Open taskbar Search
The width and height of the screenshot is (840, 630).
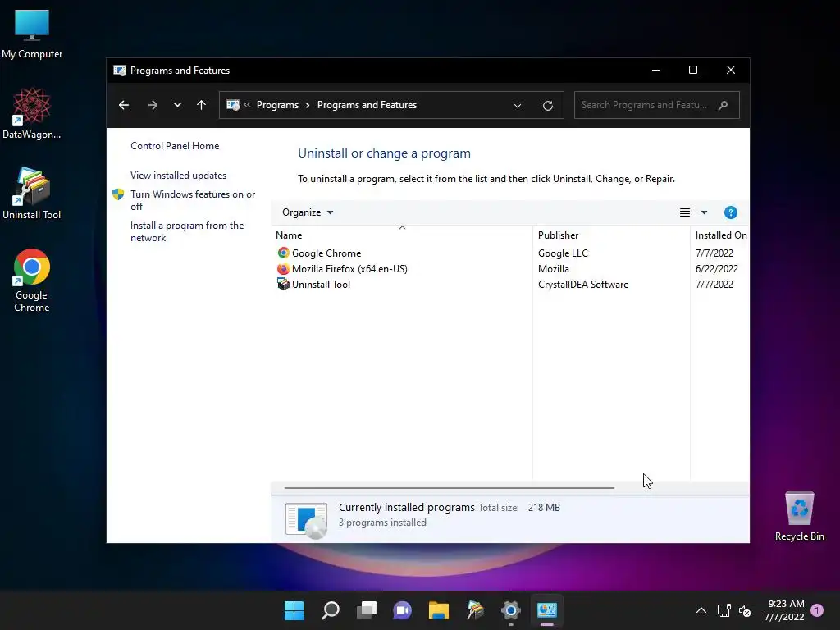(x=330, y=610)
